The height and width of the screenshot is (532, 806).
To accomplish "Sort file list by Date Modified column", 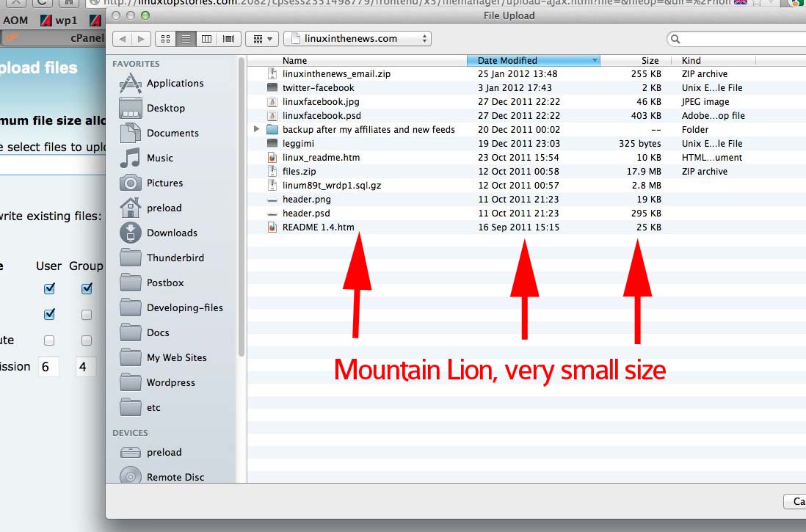I will [x=533, y=61].
